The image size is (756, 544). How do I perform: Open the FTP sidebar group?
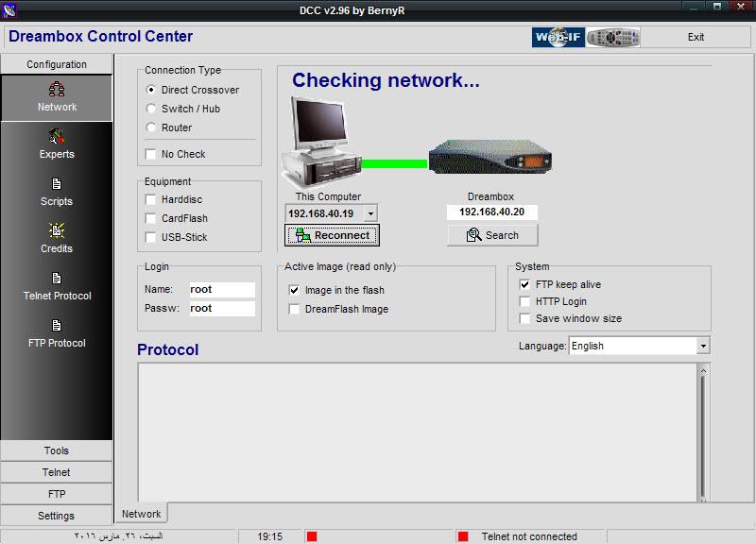point(57,494)
